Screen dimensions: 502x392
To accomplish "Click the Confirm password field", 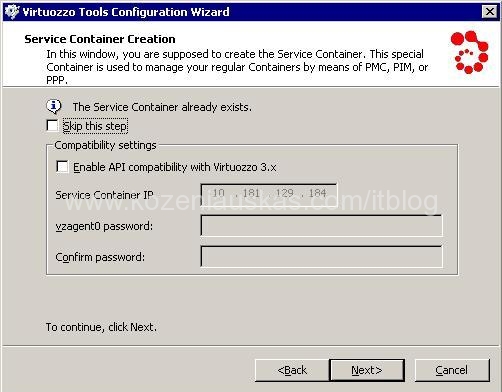I will (322, 257).
